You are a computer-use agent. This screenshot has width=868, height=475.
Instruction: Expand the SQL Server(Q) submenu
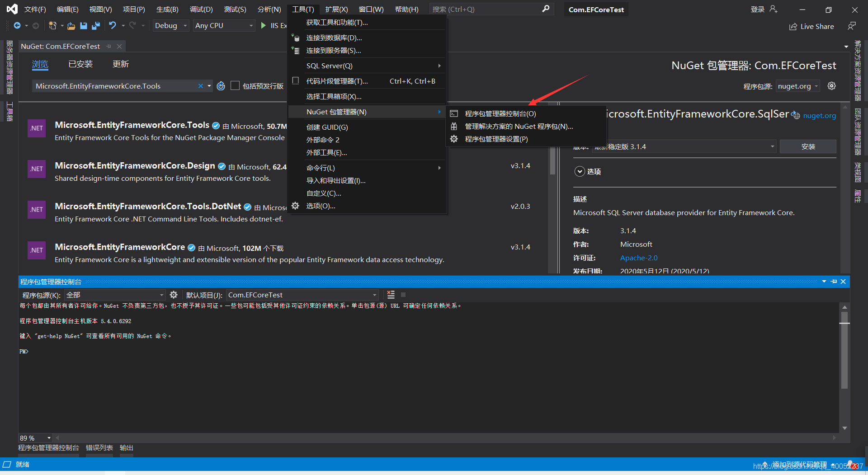point(367,66)
